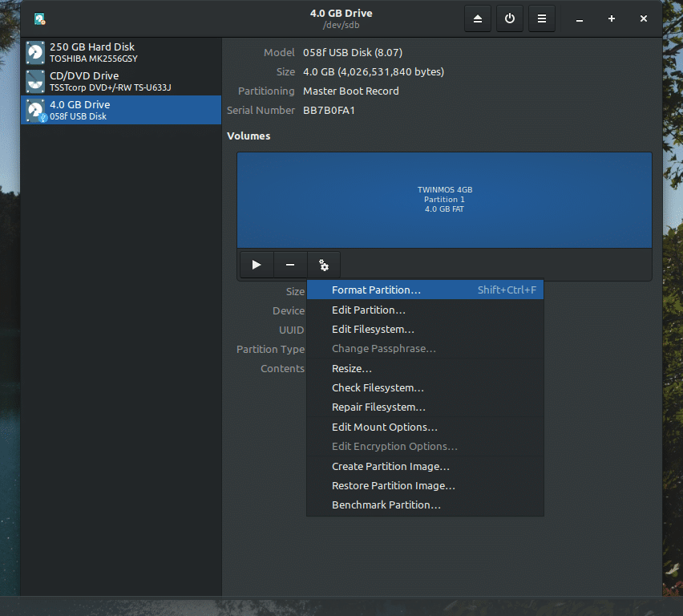Select the 250 GB Hard Disk entry
The width and height of the screenshot is (683, 616).
pyautogui.click(x=121, y=52)
